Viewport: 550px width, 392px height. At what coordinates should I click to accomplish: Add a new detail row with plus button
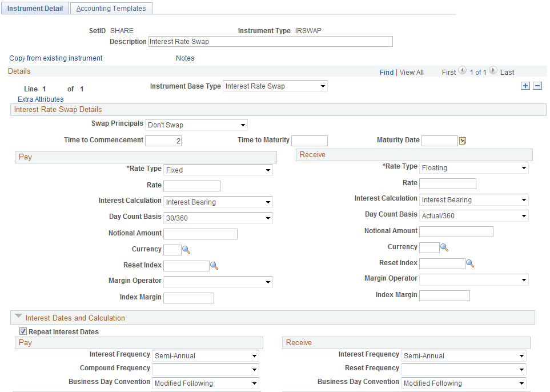[x=525, y=86]
